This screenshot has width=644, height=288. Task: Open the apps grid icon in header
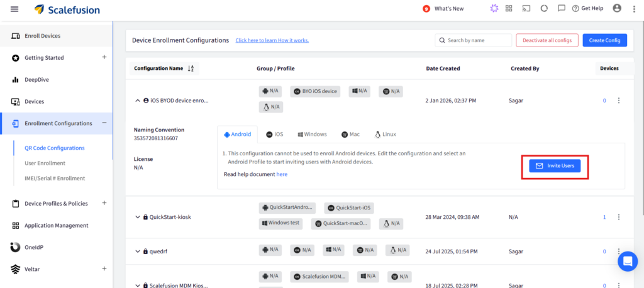tap(509, 8)
